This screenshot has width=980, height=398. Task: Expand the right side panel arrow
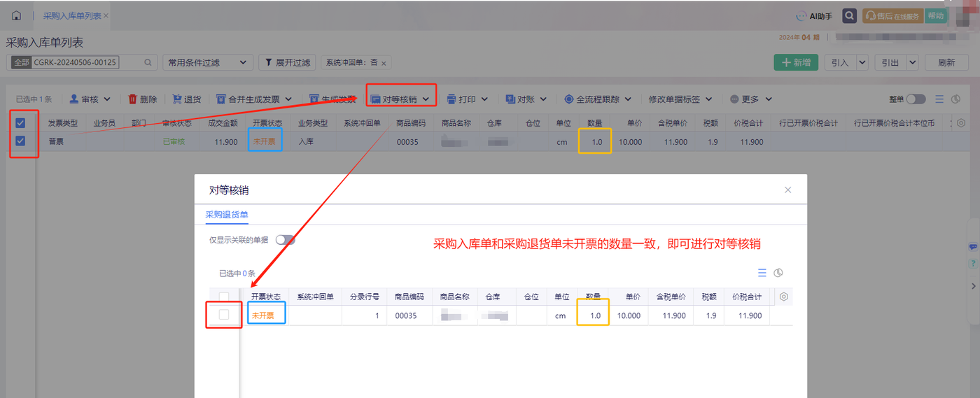coord(974,286)
